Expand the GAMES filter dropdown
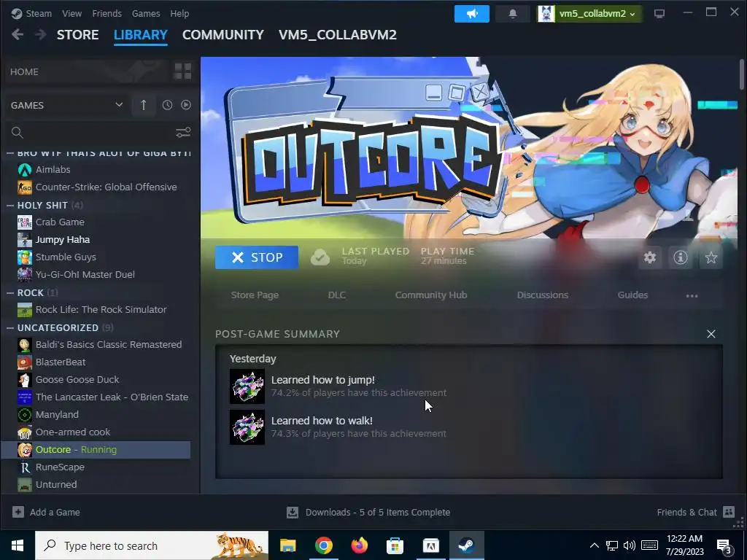The image size is (747, 560). [x=66, y=105]
